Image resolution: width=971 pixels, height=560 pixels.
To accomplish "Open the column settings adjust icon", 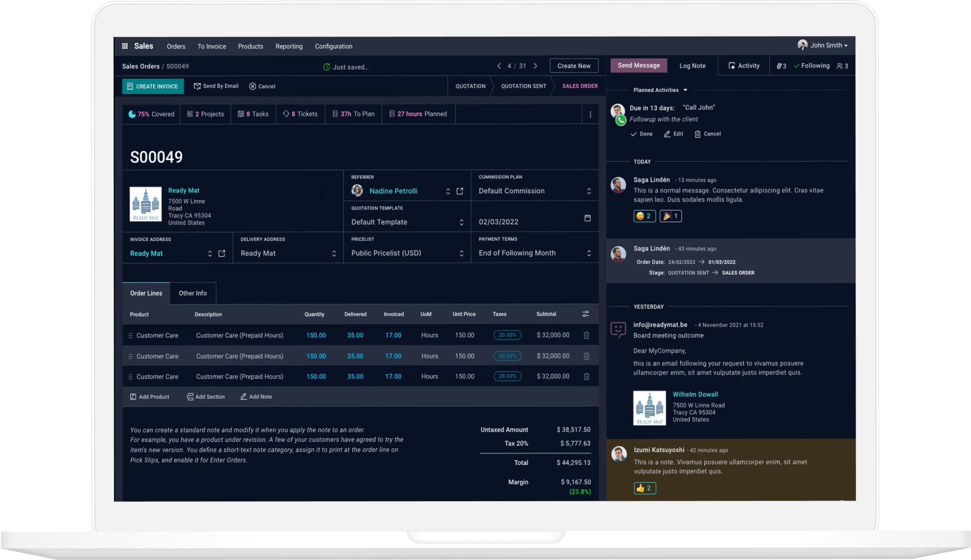I will [585, 314].
